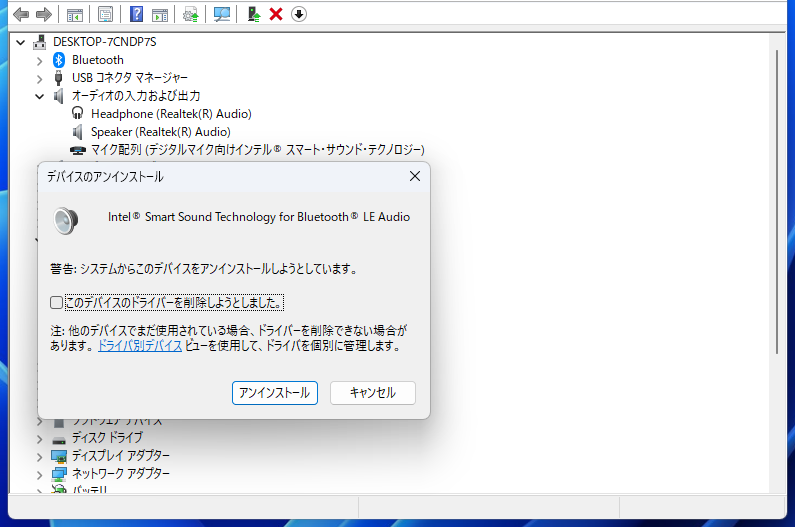The width and height of the screenshot is (795, 527).
Task: Select the USB コネクタ マネージャー plug icon
Action: [59, 78]
